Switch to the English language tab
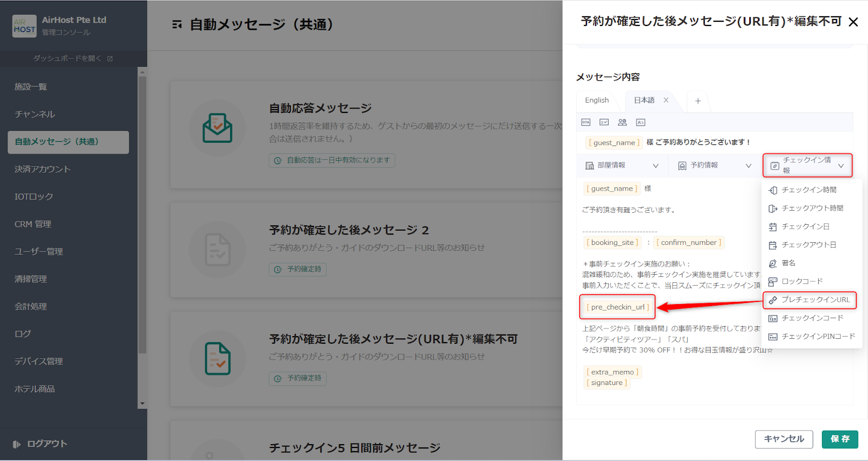Screen dimensions: 868x461 click(x=597, y=100)
